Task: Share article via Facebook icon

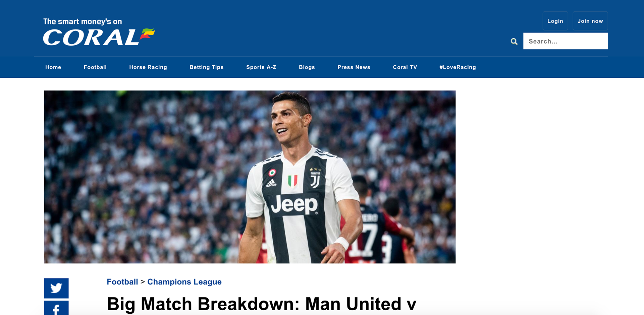Action: tap(56, 308)
